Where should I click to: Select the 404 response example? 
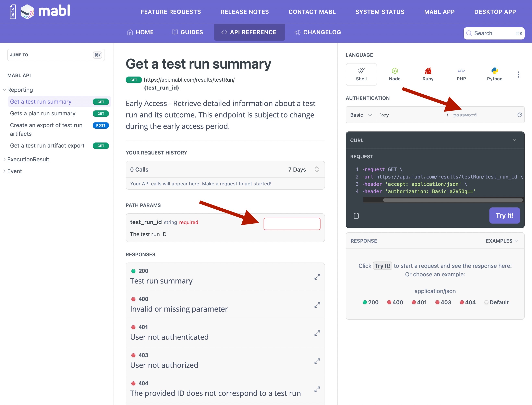point(468,302)
